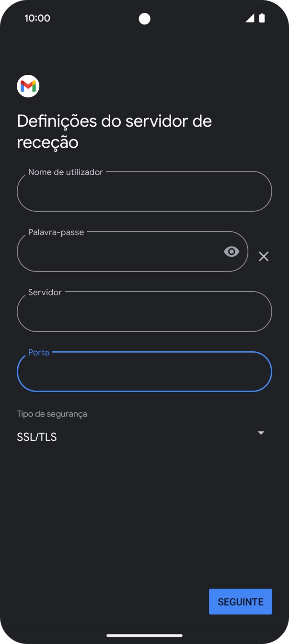Tap the battery status icon
289x644 pixels.
(262, 18)
